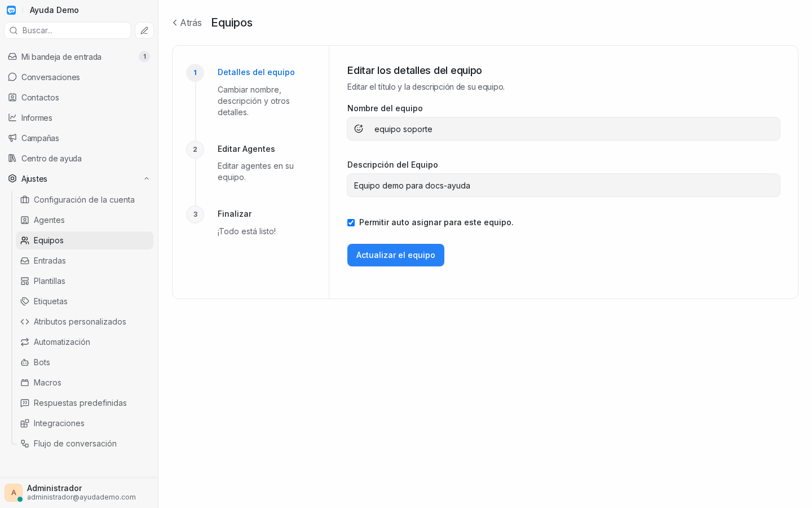Click the Automatización loop arrows icon
Screen dimensions: 812x508
coord(25,342)
